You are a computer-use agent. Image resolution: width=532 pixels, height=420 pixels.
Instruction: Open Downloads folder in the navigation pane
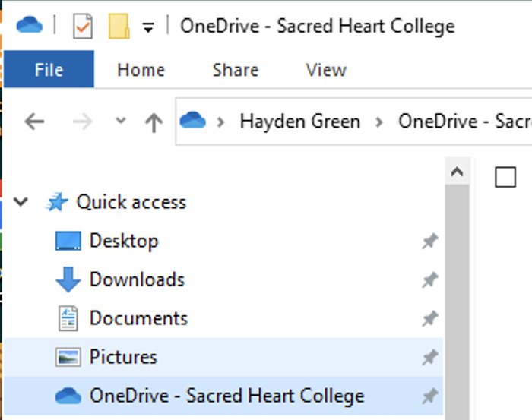point(137,279)
